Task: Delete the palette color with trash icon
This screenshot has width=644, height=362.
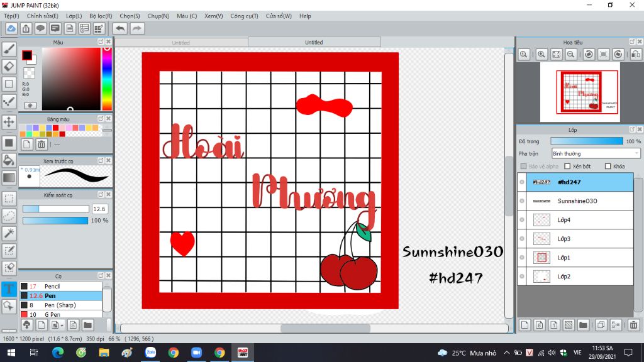Action: pyautogui.click(x=42, y=144)
